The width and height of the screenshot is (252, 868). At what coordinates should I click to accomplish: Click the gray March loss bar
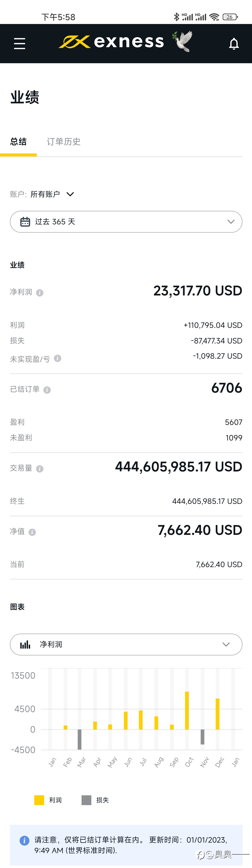coord(79,739)
